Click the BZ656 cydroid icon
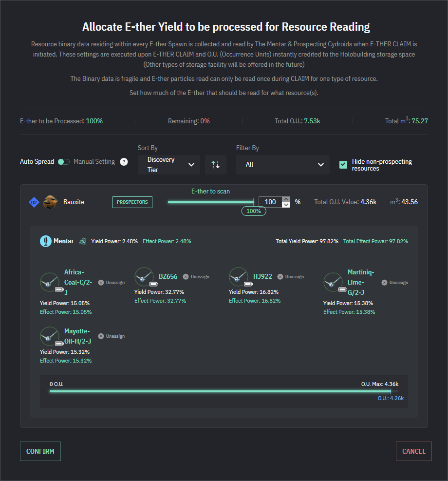This screenshot has width=448, height=481. 144,277
